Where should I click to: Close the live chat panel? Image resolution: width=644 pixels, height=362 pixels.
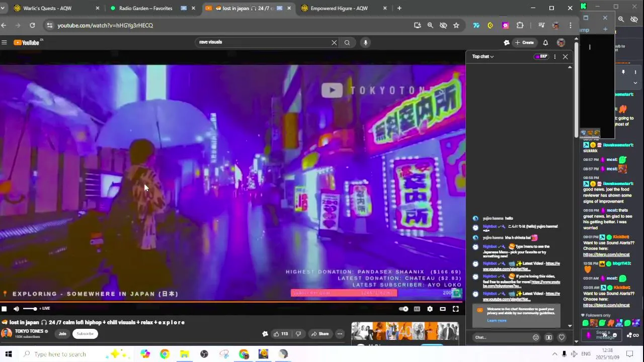[x=566, y=56]
